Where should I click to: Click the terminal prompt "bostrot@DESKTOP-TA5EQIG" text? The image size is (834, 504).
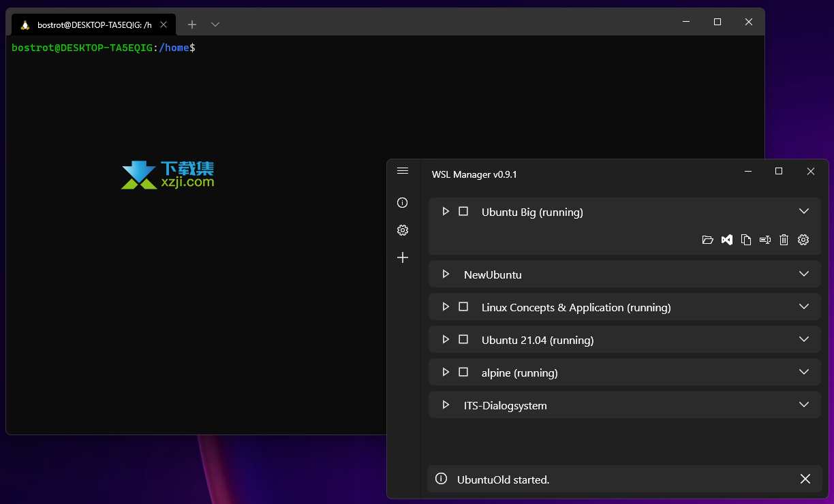(x=82, y=48)
